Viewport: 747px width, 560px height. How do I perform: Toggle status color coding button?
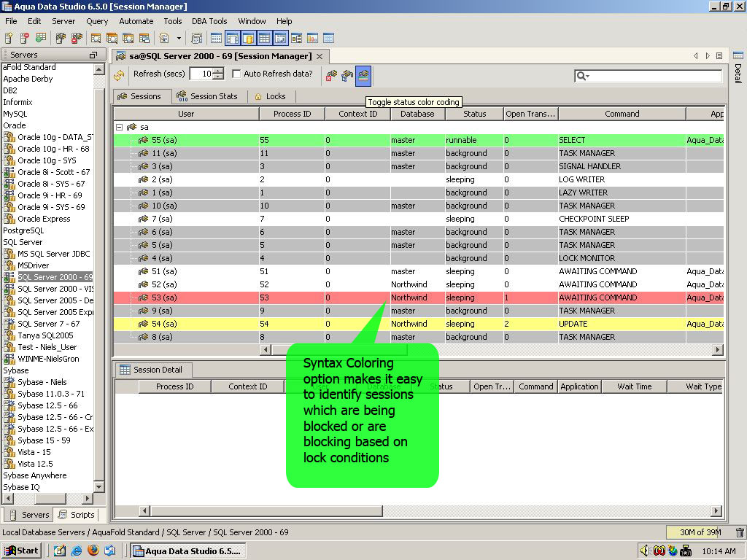[363, 75]
